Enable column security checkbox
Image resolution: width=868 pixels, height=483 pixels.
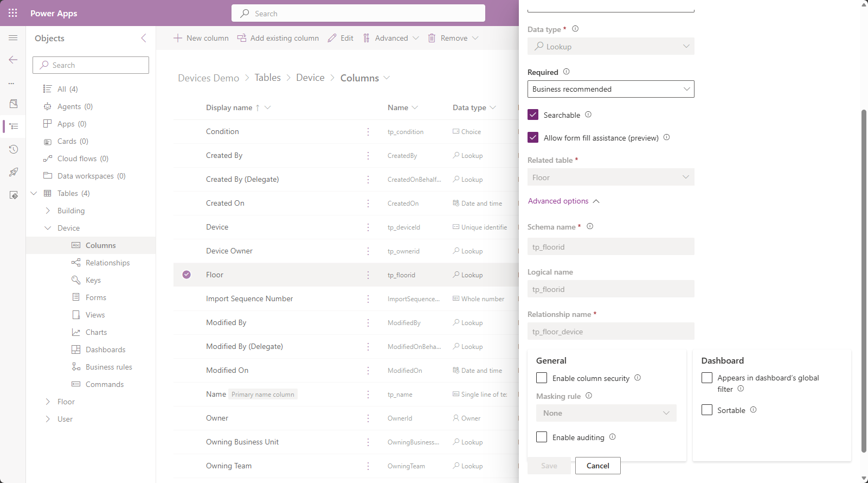[542, 378]
